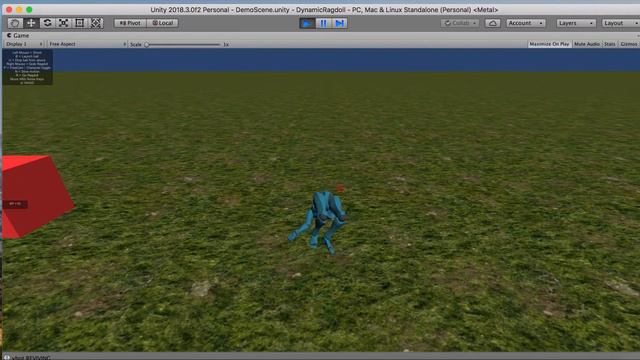Click the controls help overlay box
This screenshot has width=640, height=360.
27,67
